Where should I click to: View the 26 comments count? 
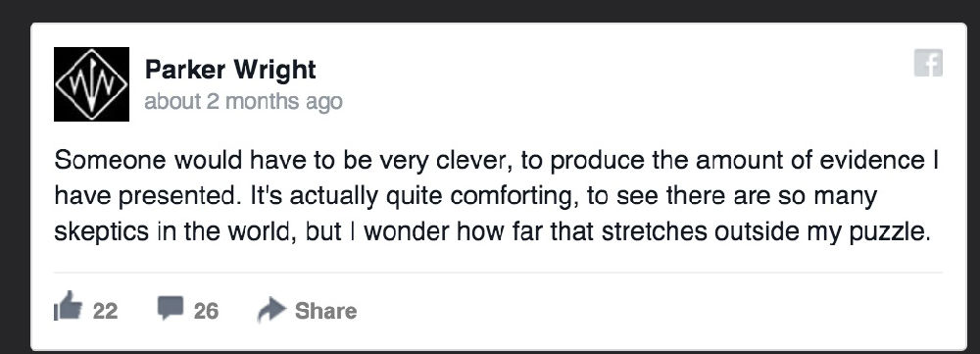[206, 311]
